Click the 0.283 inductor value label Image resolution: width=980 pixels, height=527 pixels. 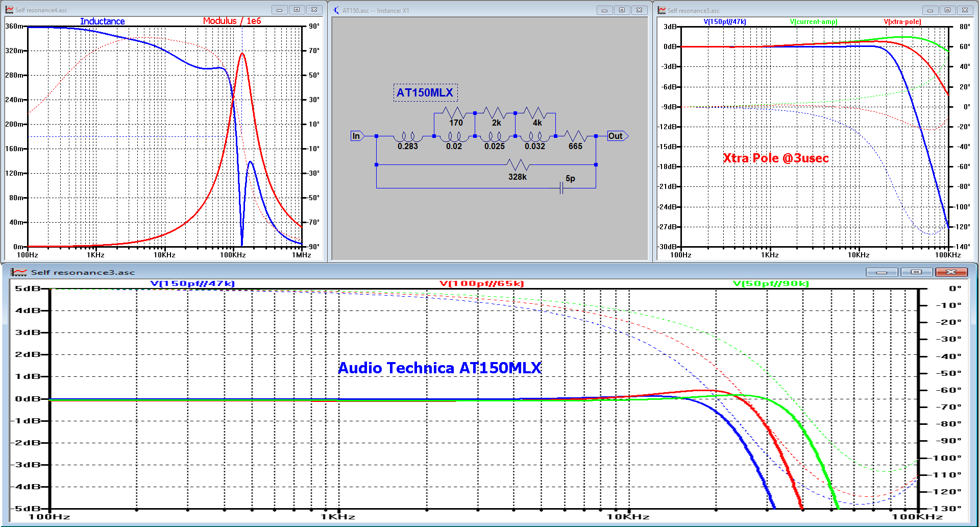click(x=408, y=146)
